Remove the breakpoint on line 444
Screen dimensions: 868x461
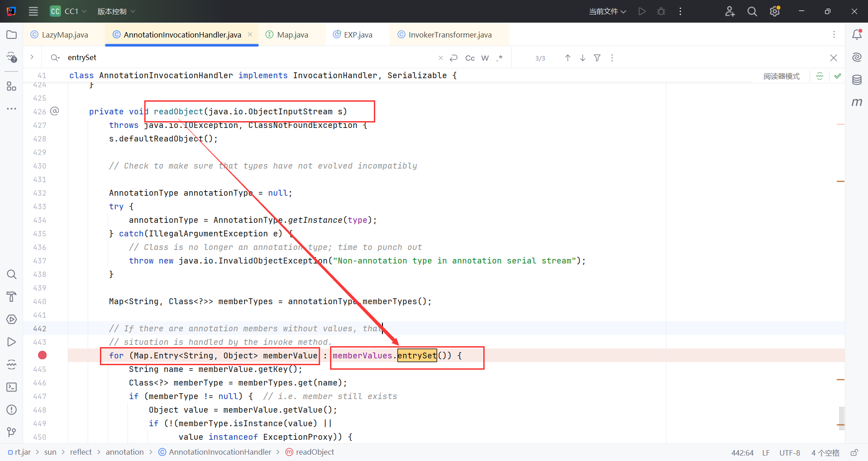[42, 355]
